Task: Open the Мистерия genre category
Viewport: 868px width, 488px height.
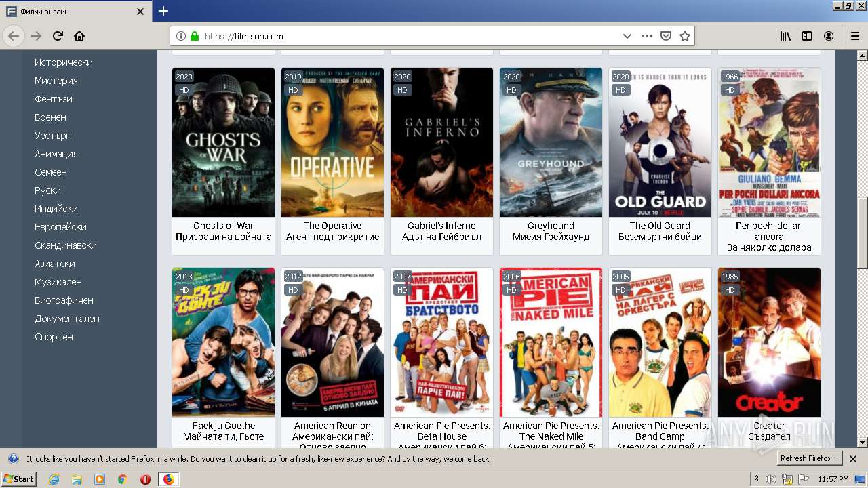Action: coord(56,81)
